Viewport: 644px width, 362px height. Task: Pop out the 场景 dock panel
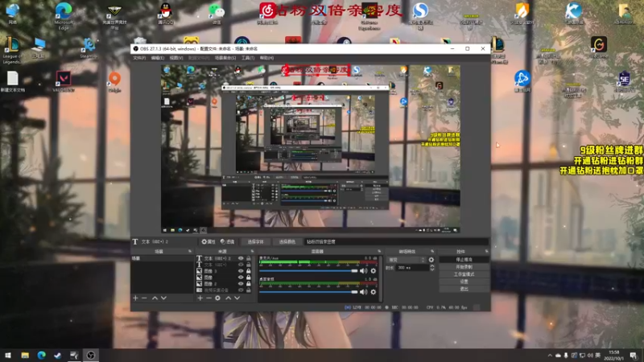click(190, 251)
